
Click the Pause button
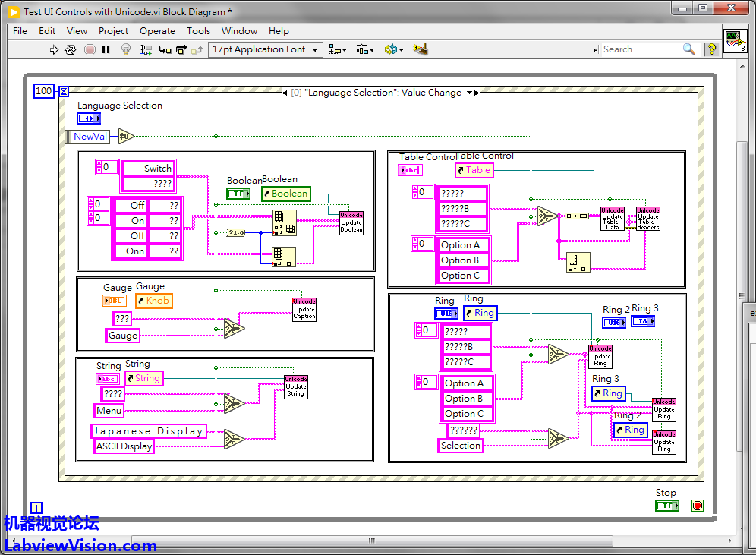pos(106,49)
